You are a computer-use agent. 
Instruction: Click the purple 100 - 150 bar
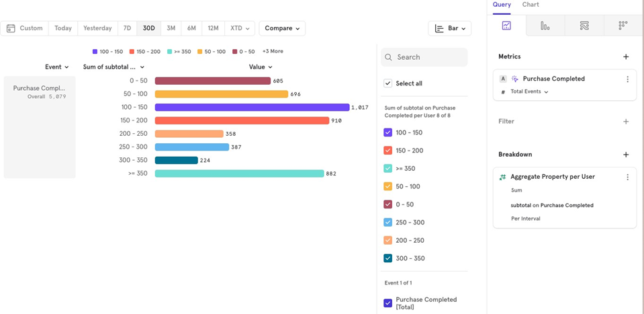[252, 108]
